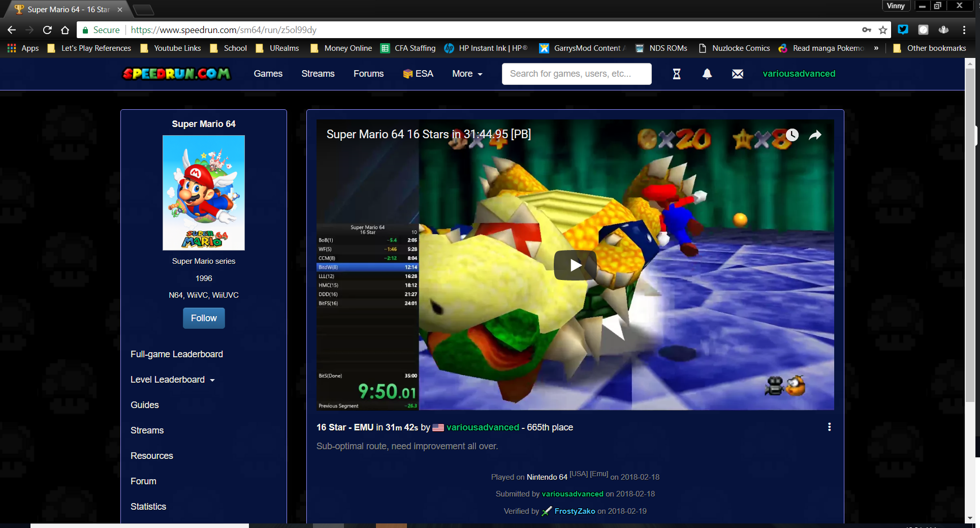Expand the More navigation dropdown
This screenshot has height=528, width=980.
467,74
